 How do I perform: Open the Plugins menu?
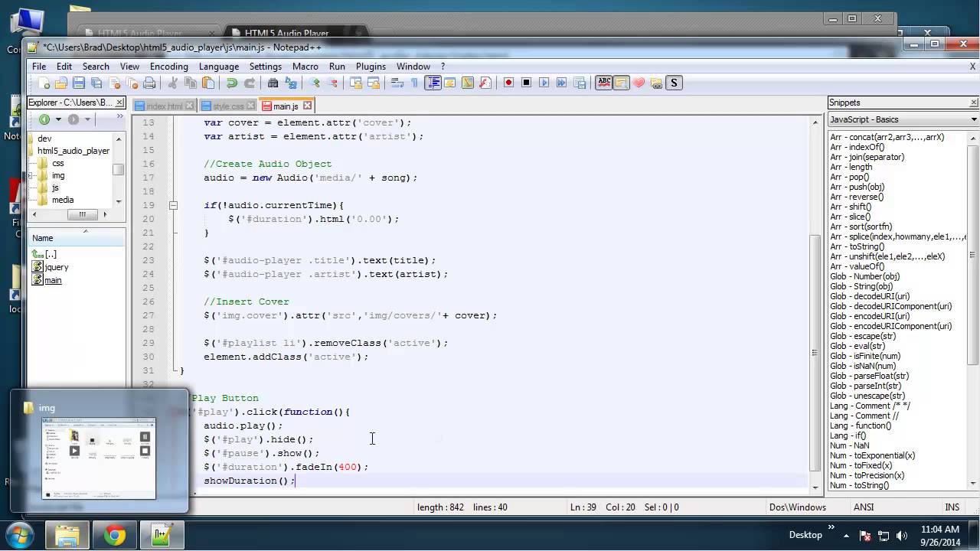371,67
